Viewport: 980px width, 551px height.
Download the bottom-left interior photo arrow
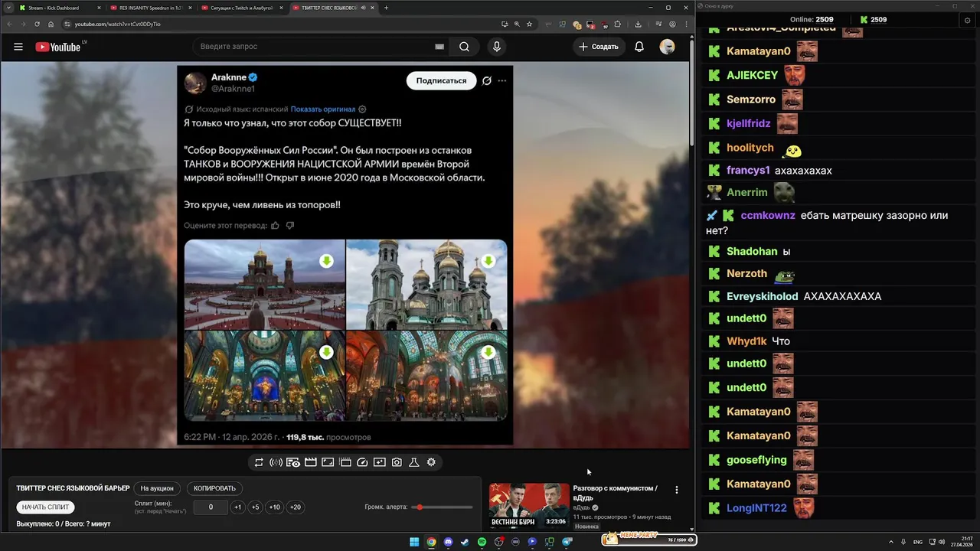tap(326, 352)
